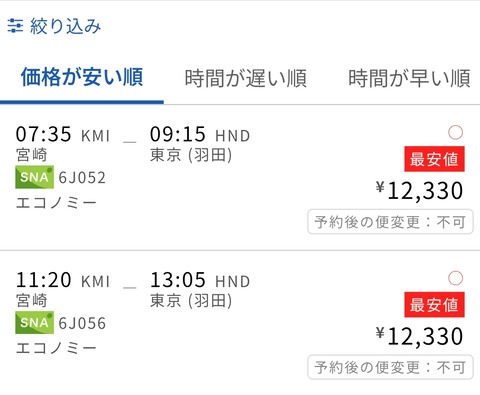The width and height of the screenshot is (480, 395).
Task: Open the 絞り込み filter icon
Action: pos(15,26)
